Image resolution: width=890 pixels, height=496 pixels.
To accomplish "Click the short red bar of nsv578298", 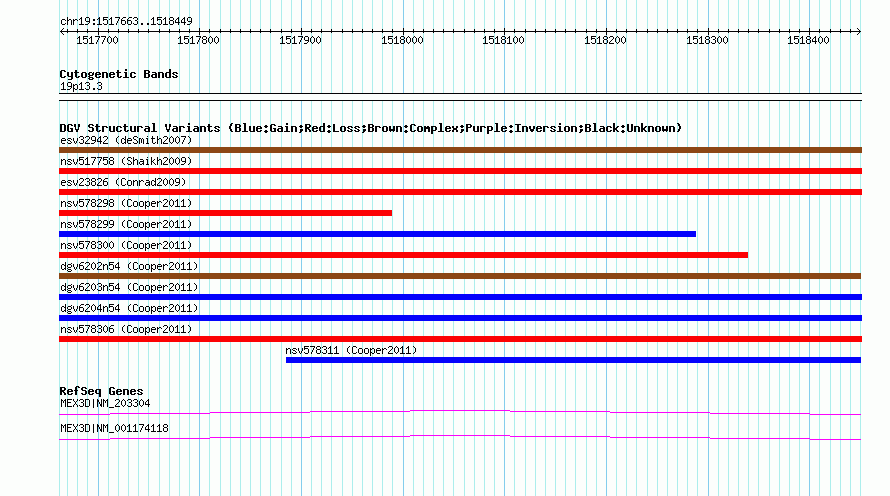I will 225,213.
